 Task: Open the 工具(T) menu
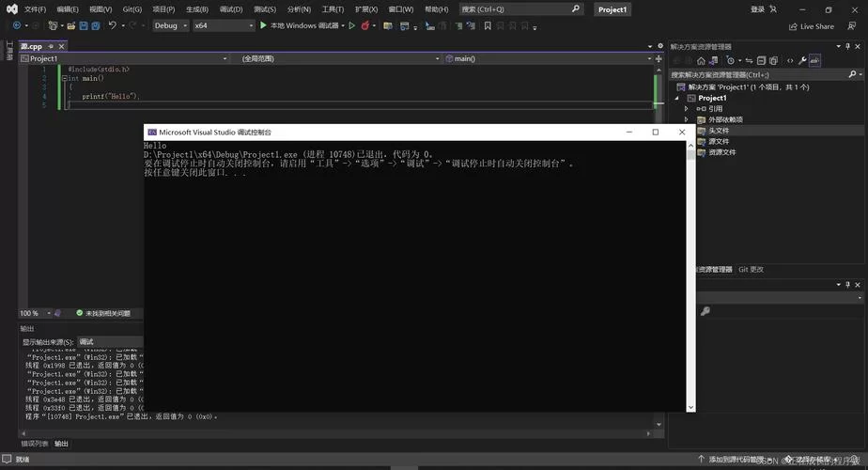coord(333,9)
